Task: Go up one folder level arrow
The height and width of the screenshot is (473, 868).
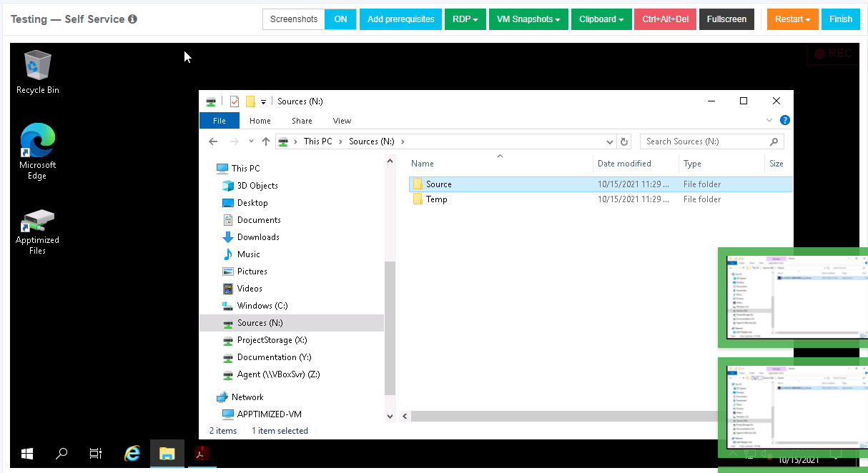Action: point(266,141)
